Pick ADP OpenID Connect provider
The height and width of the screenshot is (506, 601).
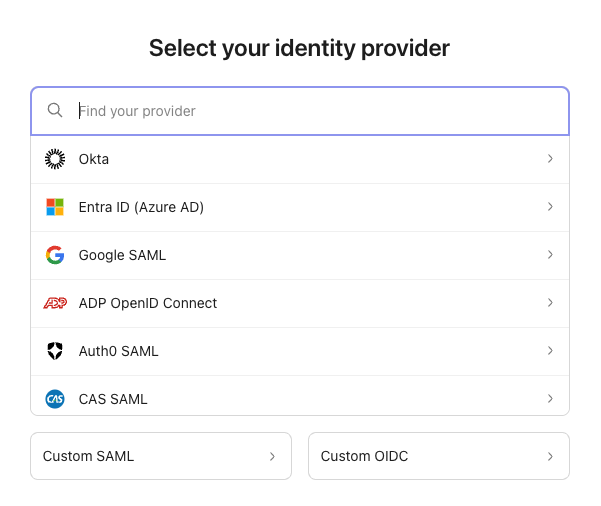(x=148, y=303)
